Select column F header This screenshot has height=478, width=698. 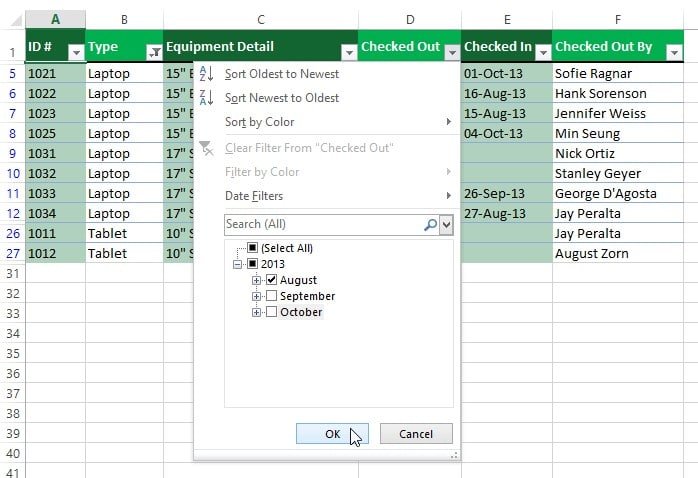617,20
